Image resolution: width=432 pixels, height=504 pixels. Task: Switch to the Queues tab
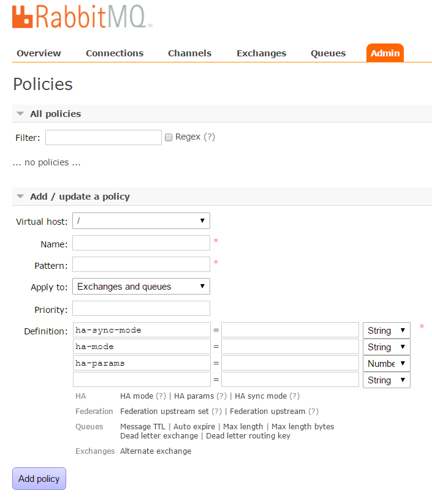[x=328, y=53]
